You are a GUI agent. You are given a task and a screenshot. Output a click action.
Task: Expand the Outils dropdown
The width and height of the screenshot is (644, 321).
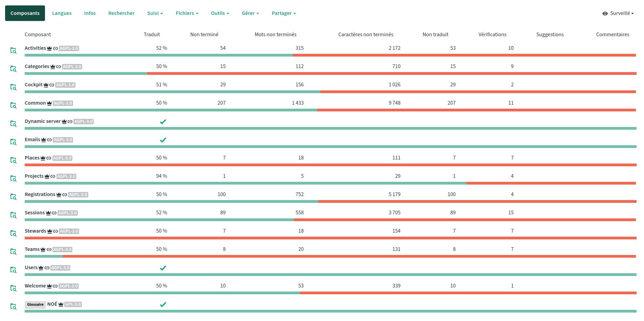point(220,13)
